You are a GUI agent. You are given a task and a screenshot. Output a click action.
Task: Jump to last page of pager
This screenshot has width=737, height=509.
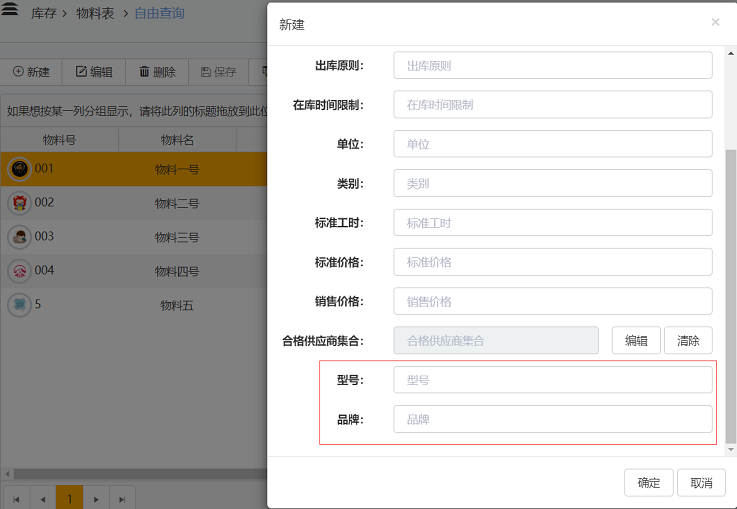(x=121, y=498)
